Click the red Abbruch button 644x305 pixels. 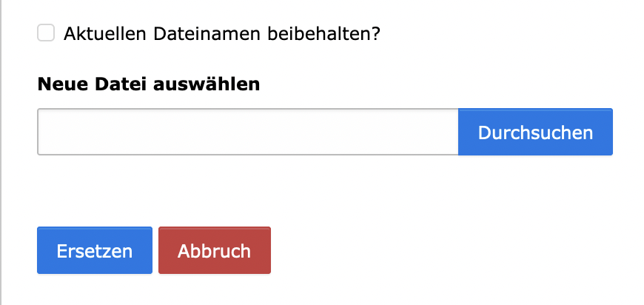click(214, 251)
